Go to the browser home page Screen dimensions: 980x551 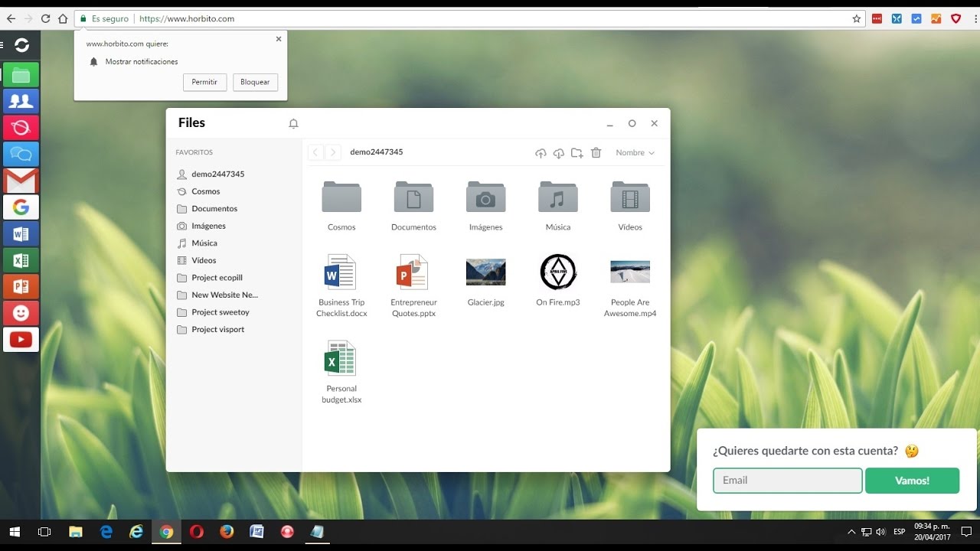63,18
